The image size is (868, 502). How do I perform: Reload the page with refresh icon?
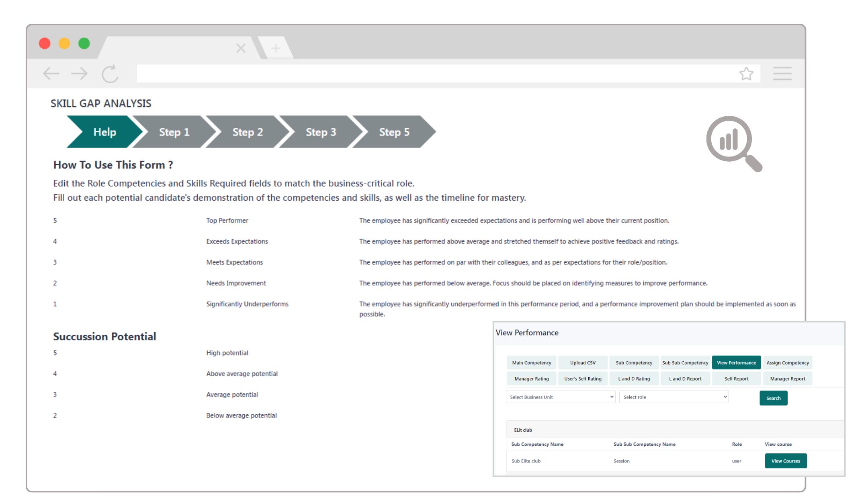coord(110,74)
